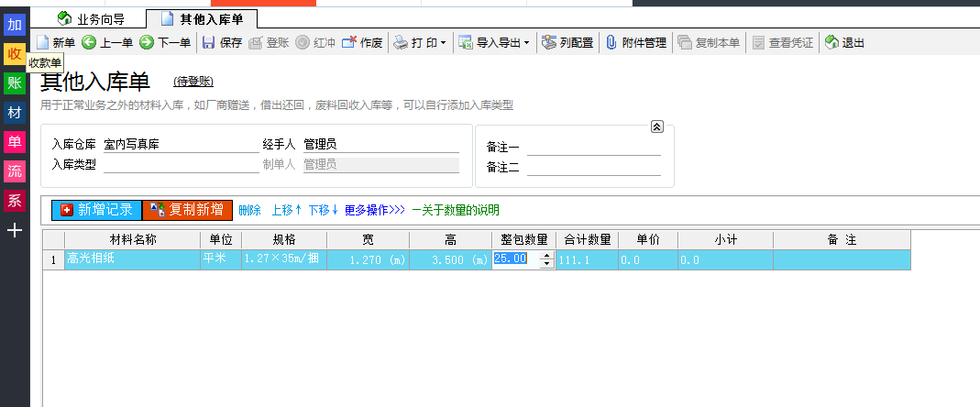Viewport: 980px width, 407px height.
Task: Move the row down with 下移
Action: coord(324,210)
